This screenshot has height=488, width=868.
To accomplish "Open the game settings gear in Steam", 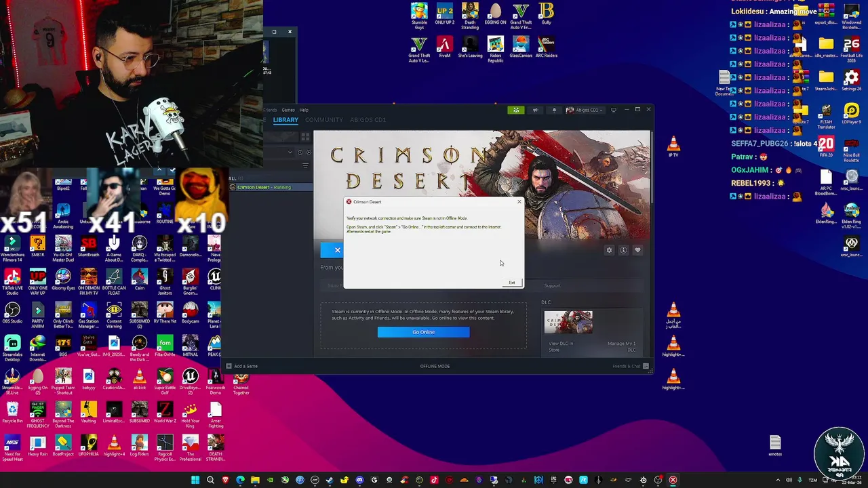I will point(609,250).
